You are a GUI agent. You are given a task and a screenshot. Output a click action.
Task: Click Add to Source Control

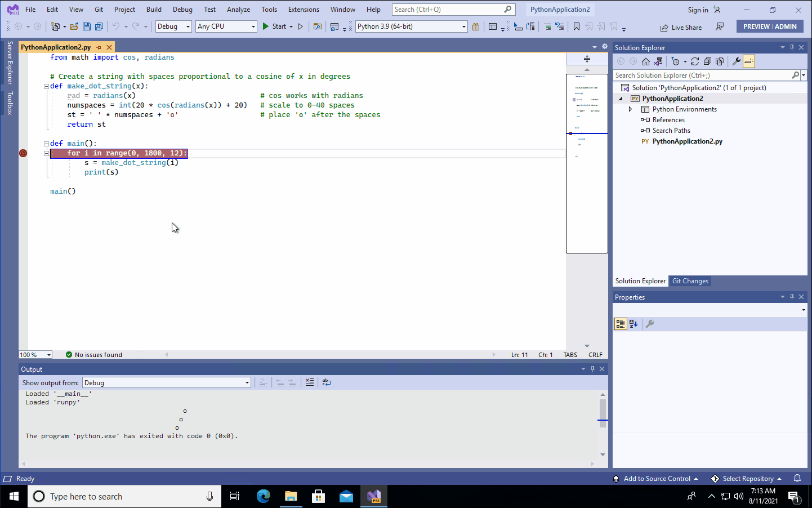(x=655, y=479)
